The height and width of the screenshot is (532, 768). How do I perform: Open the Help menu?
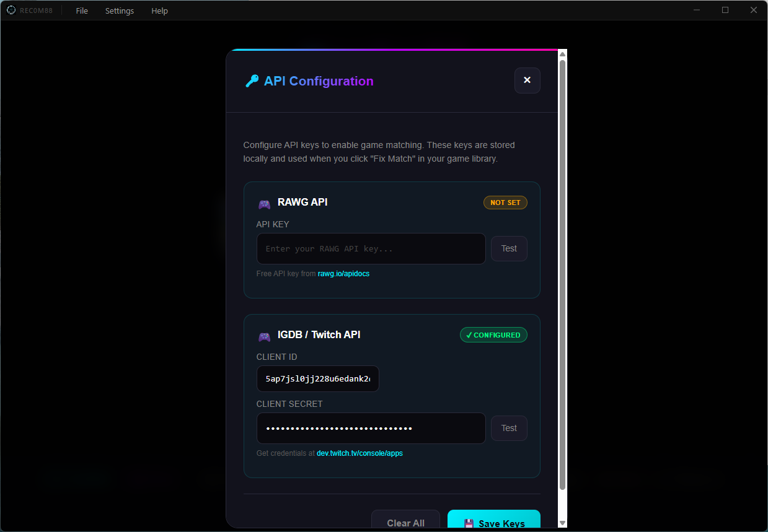pos(159,11)
